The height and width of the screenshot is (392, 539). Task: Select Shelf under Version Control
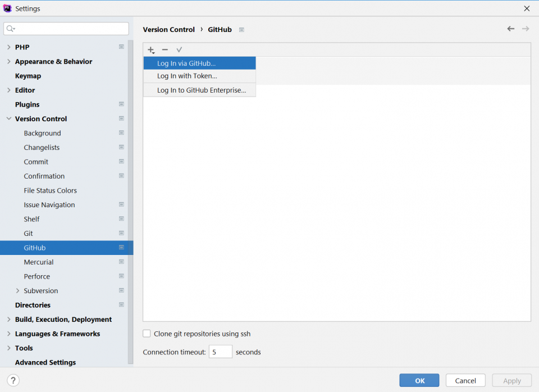coord(31,219)
